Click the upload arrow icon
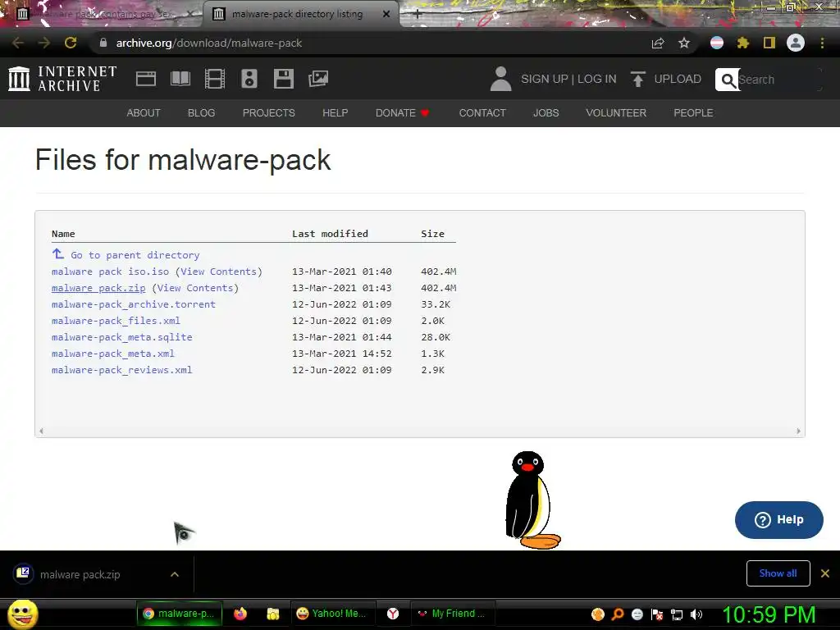840x630 pixels. (x=637, y=79)
